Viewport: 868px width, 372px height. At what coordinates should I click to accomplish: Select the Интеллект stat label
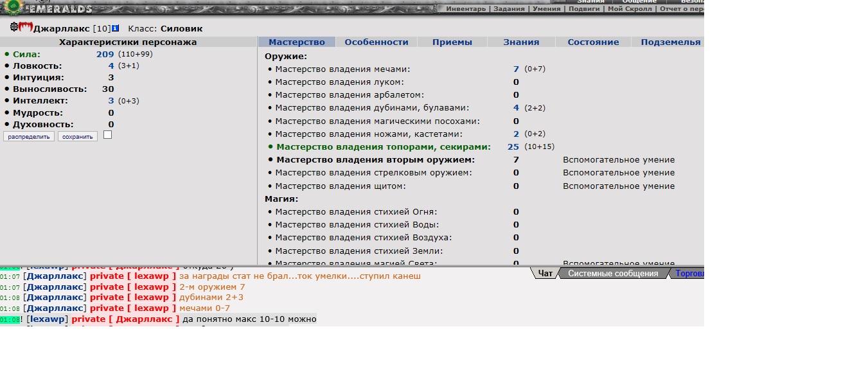point(40,101)
